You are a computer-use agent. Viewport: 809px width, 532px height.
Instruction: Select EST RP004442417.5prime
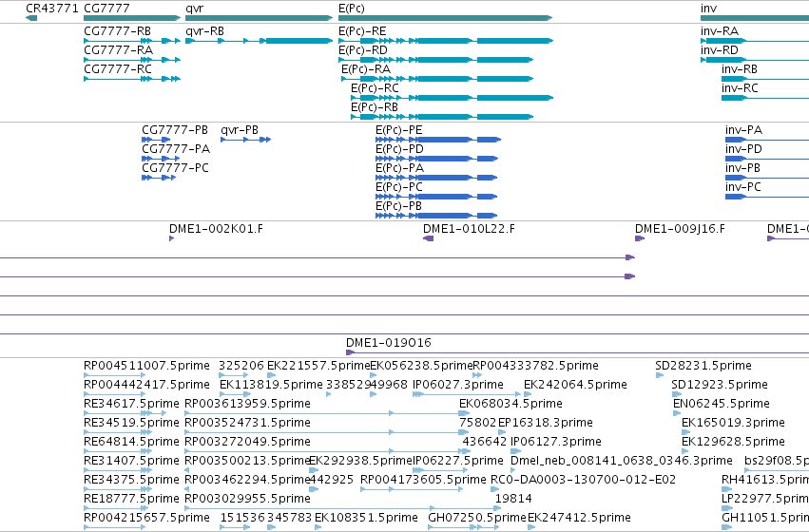(114, 394)
